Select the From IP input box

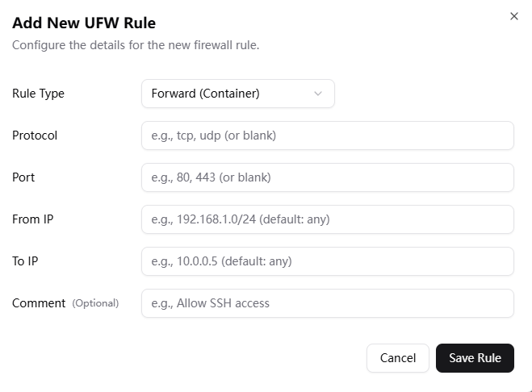click(x=327, y=219)
